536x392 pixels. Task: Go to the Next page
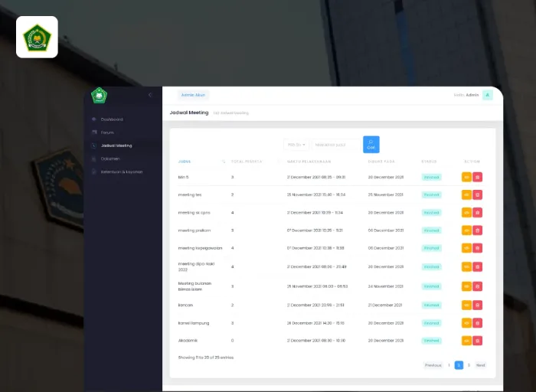coord(480,365)
